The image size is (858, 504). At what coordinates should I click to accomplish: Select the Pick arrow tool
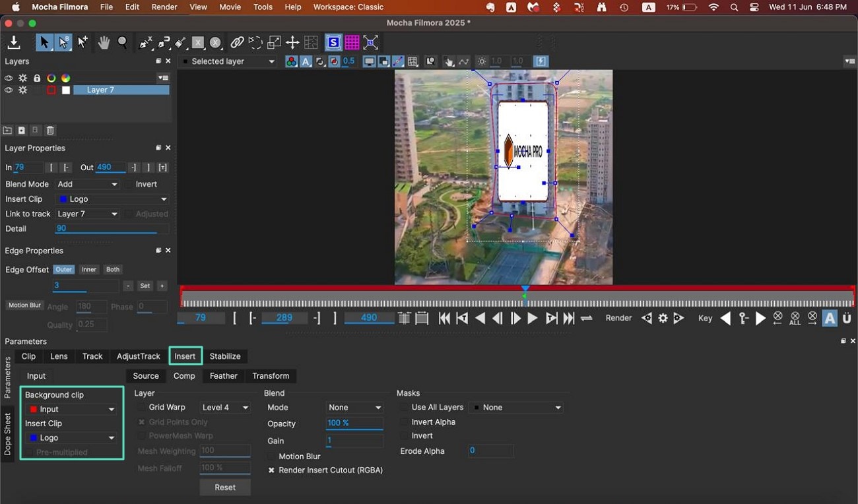(x=44, y=43)
